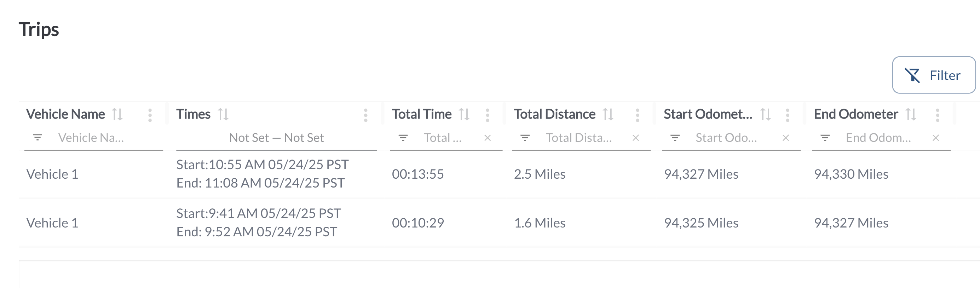Open the Times date range filter
This screenshot has width=980, height=288.
(x=277, y=138)
